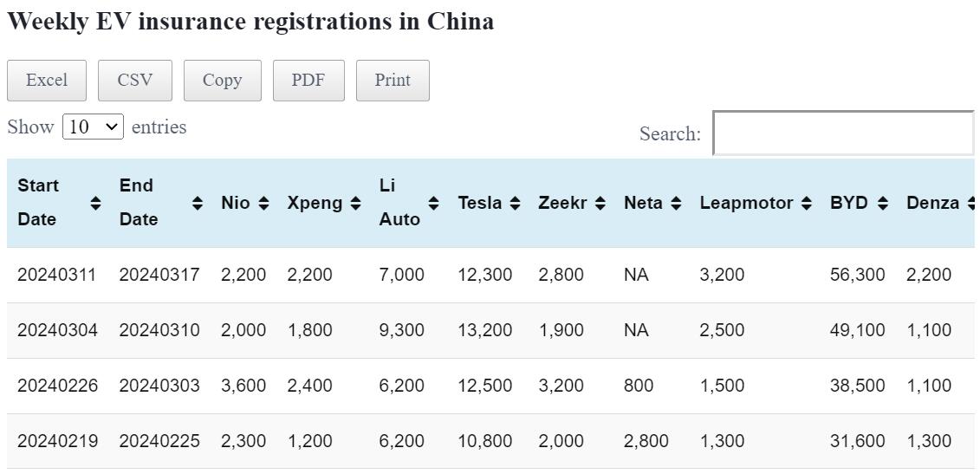Viewport: 980px width, 474px height.
Task: Click the 20240311 start date cell
Action: click(x=57, y=275)
